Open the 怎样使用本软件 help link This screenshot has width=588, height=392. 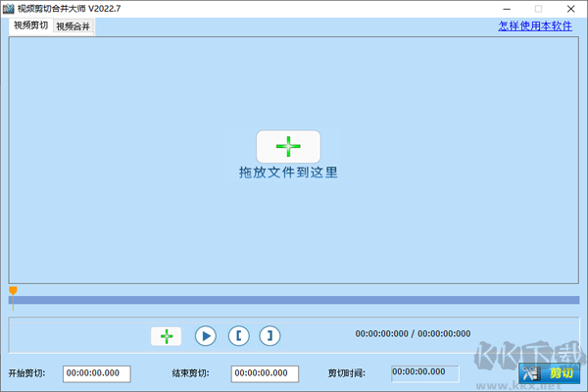coord(535,25)
